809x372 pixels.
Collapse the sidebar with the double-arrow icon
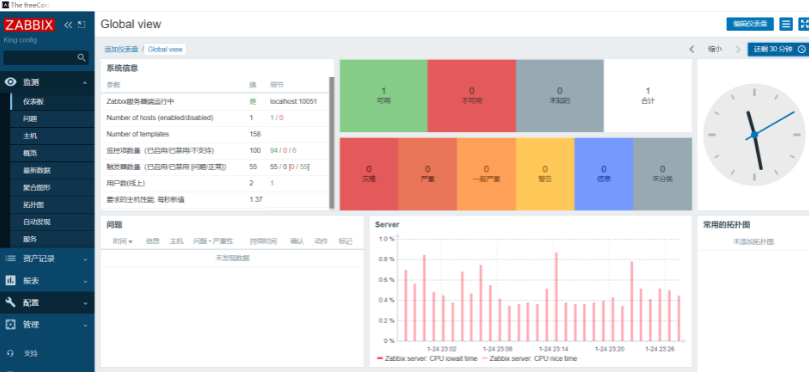(x=68, y=25)
